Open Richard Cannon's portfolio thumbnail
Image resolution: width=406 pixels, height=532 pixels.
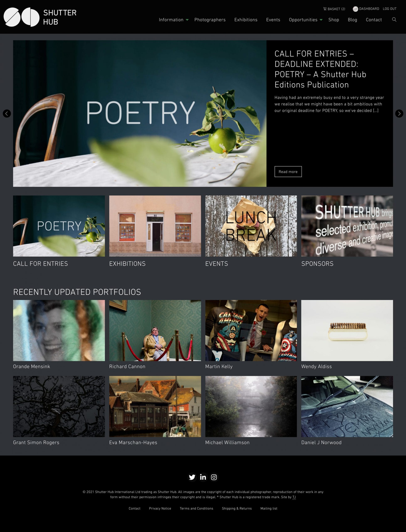155,330
